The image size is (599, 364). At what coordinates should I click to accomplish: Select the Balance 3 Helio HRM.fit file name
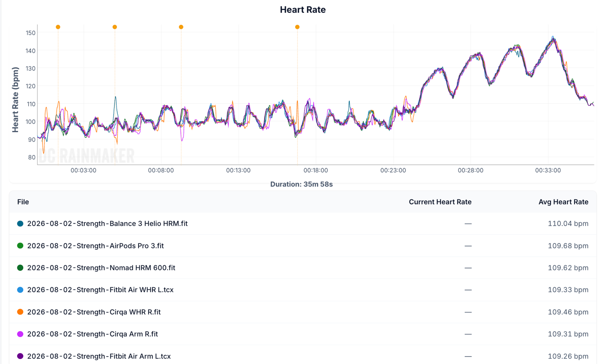tap(107, 224)
